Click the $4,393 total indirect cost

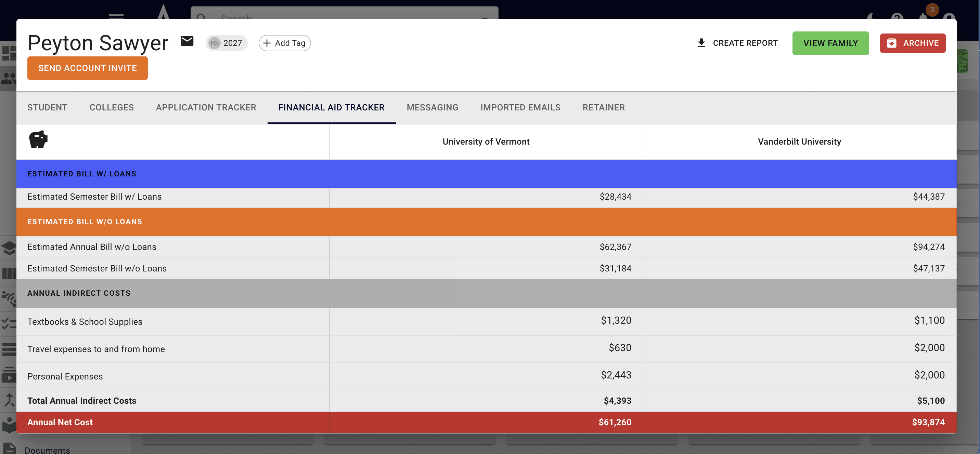(x=617, y=401)
